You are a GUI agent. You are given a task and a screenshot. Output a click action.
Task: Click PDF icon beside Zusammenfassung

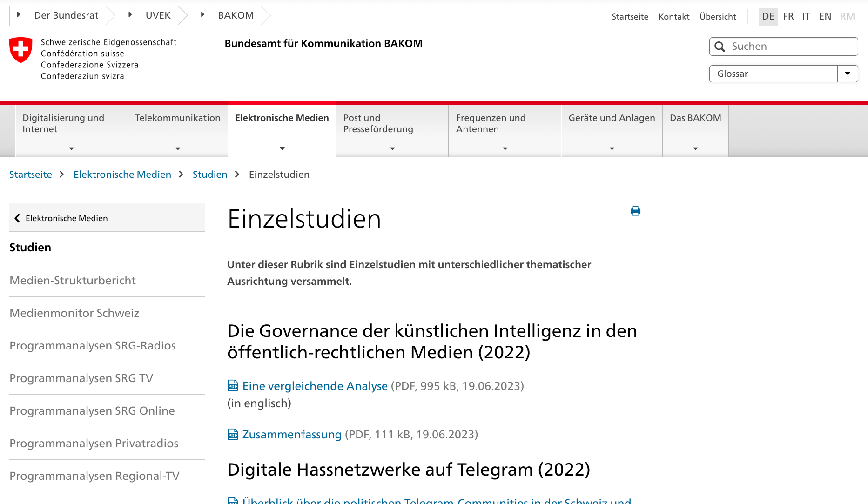[x=233, y=434]
